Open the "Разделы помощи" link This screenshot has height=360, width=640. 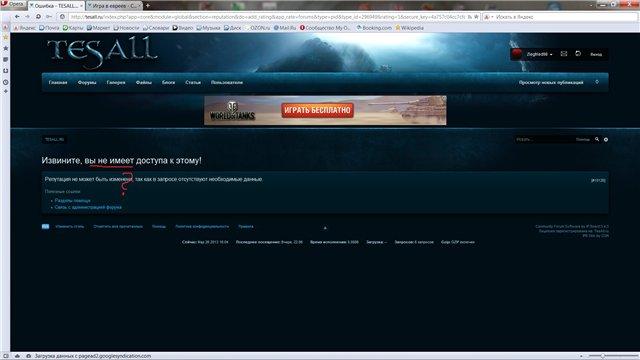[x=73, y=200]
